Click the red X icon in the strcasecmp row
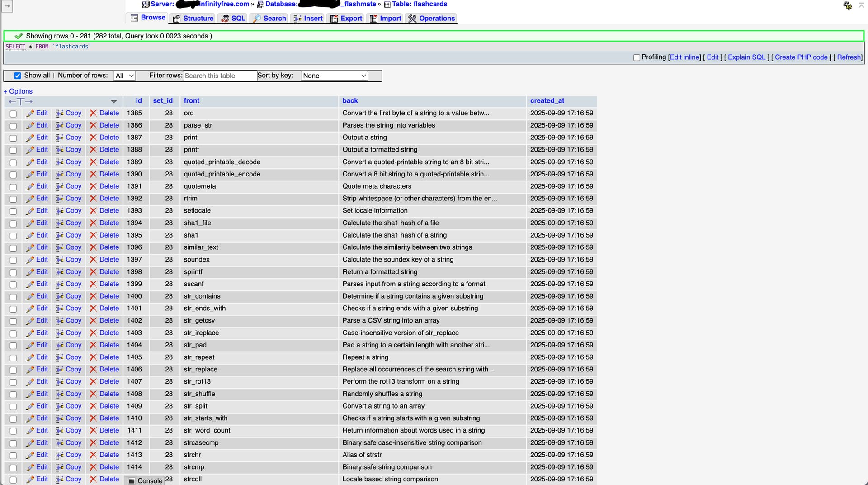Image resolution: width=868 pixels, height=485 pixels. [93, 443]
